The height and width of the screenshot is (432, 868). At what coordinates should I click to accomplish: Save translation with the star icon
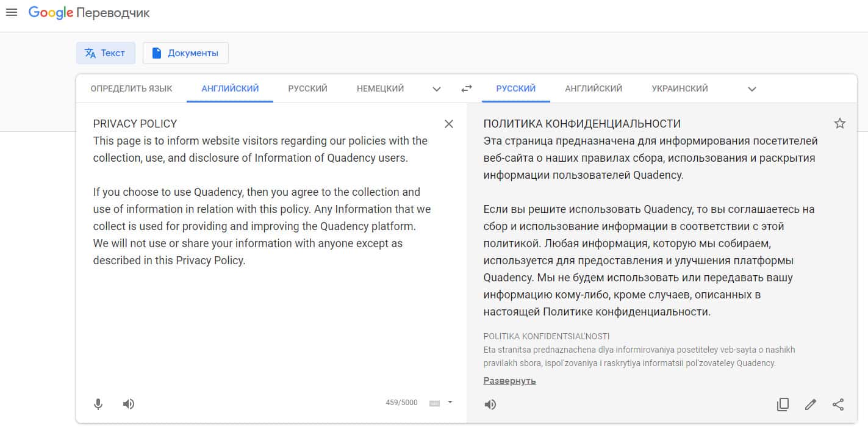click(x=840, y=124)
